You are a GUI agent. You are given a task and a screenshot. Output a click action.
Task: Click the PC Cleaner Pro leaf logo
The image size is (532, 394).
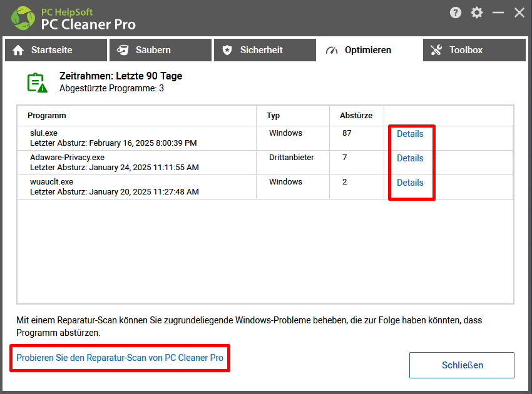coord(23,18)
